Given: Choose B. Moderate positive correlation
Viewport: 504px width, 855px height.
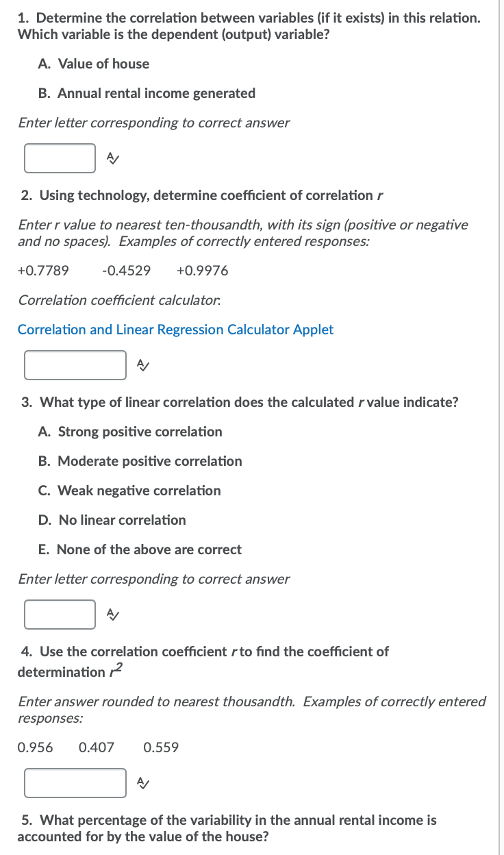Looking at the screenshot, I should [x=140, y=461].
